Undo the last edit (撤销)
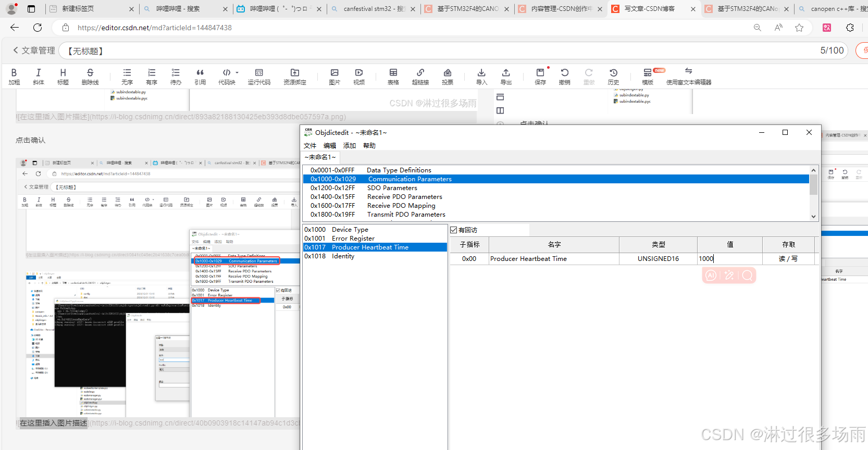 click(564, 76)
